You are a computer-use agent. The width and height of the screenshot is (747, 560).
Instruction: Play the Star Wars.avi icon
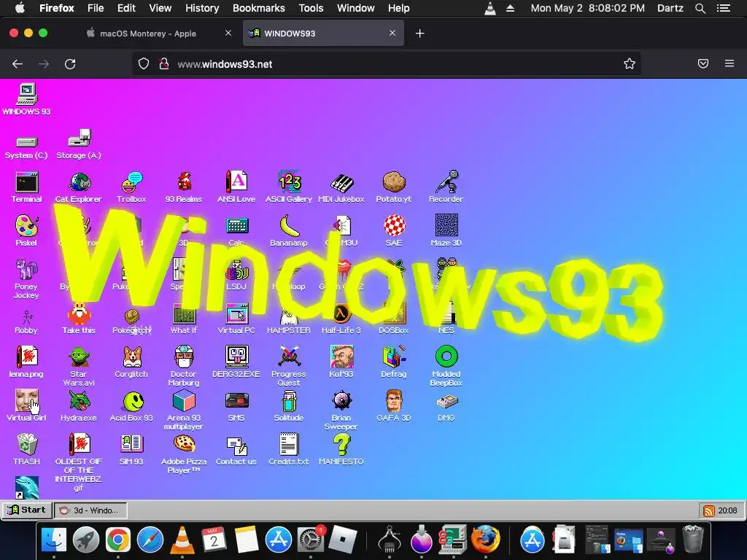click(x=79, y=357)
